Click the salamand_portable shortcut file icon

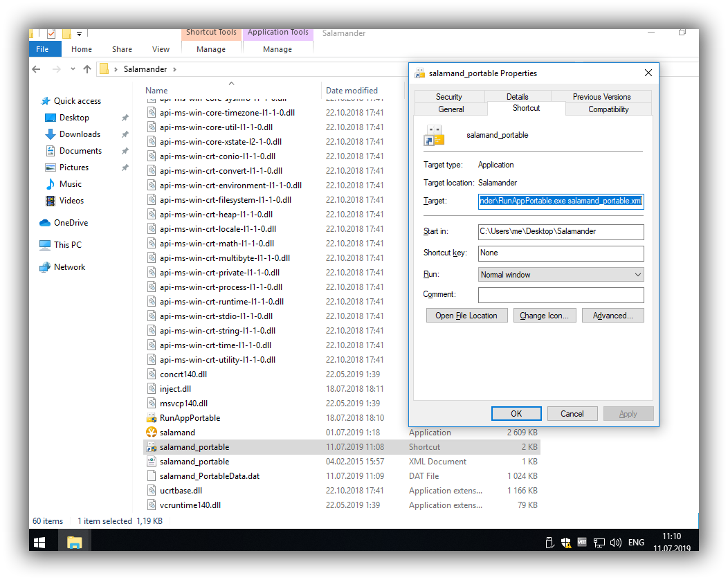tap(152, 447)
